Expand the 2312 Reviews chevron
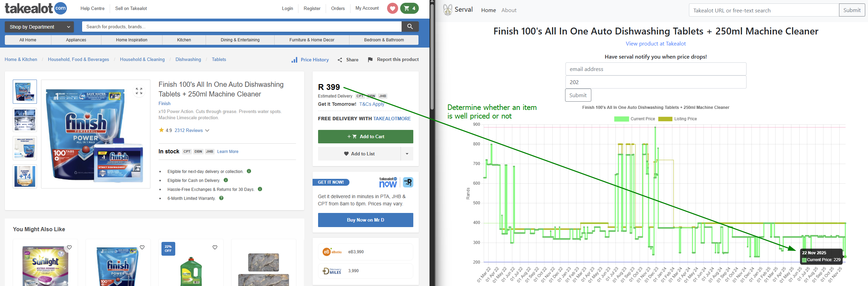Screen dimensions: 868x286 (207, 131)
